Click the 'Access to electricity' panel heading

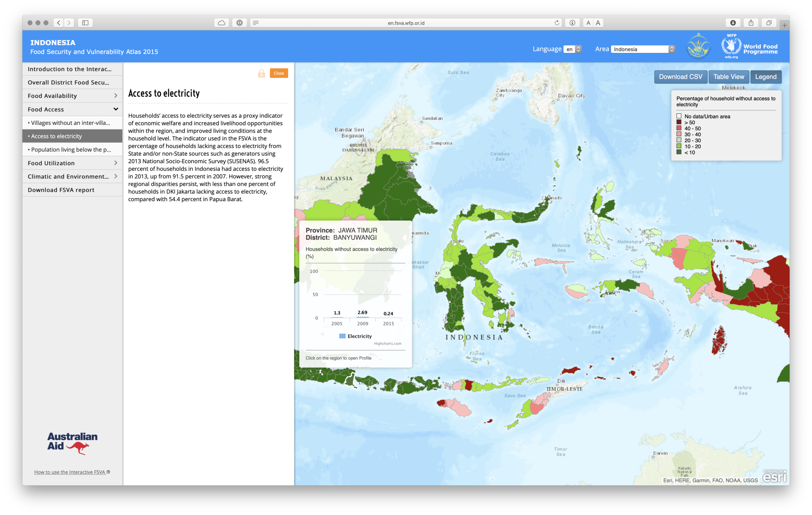click(164, 93)
